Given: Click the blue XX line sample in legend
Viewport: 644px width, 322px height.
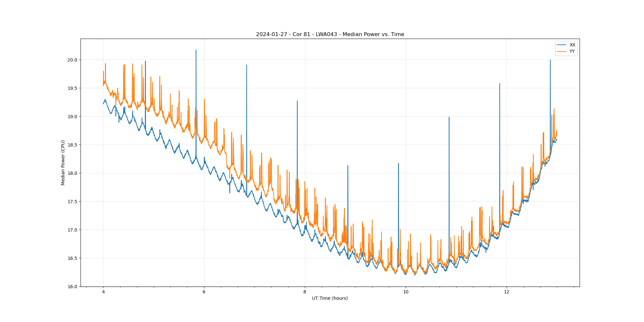Looking at the screenshot, I should click(x=562, y=45).
